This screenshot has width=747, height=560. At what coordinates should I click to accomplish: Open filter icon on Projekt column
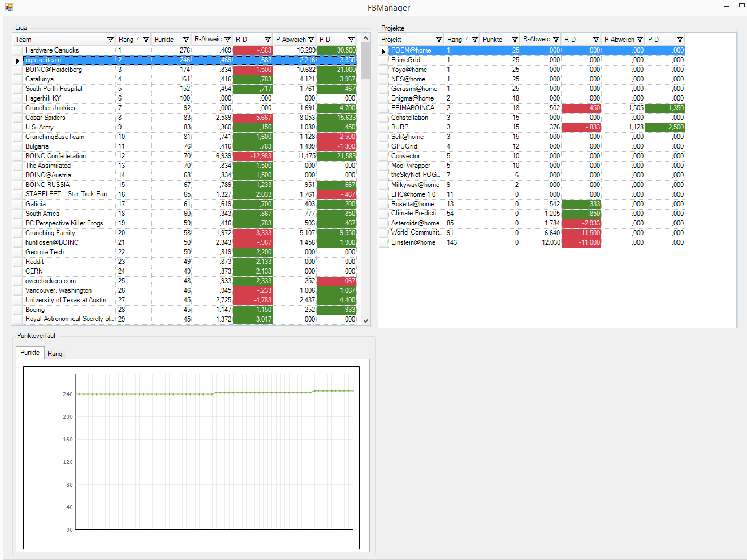pos(439,40)
